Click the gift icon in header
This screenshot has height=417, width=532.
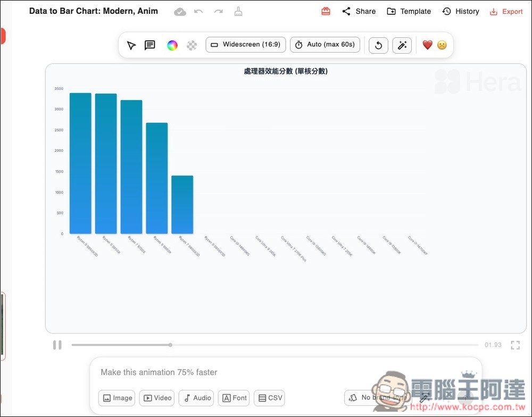click(326, 11)
